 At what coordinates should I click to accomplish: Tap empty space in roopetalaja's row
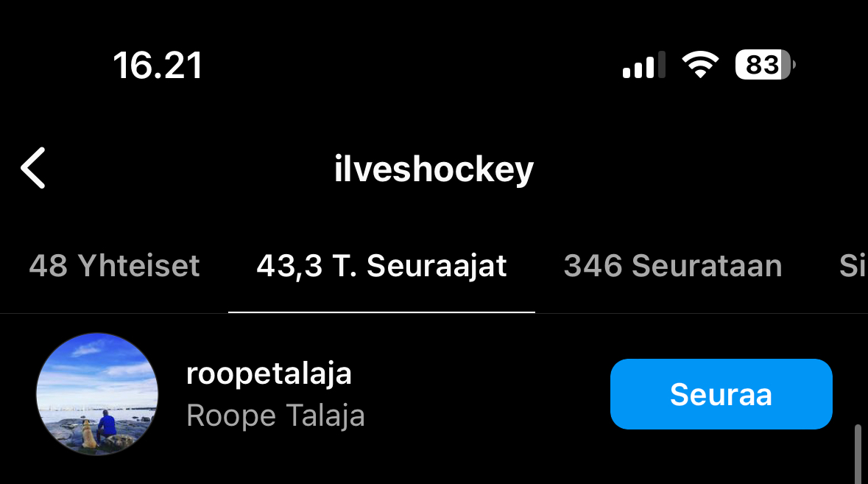point(487,394)
